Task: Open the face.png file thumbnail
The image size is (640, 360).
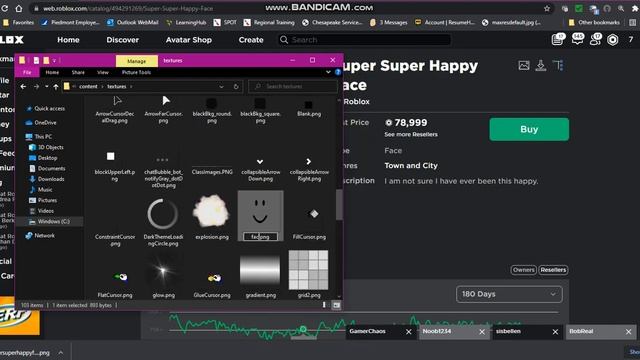Action: tap(260, 211)
